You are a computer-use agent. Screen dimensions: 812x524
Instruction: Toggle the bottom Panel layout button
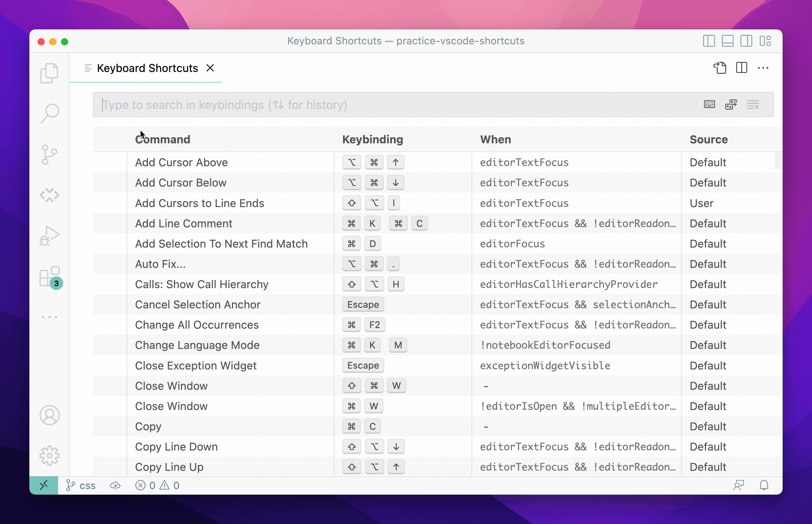point(728,41)
